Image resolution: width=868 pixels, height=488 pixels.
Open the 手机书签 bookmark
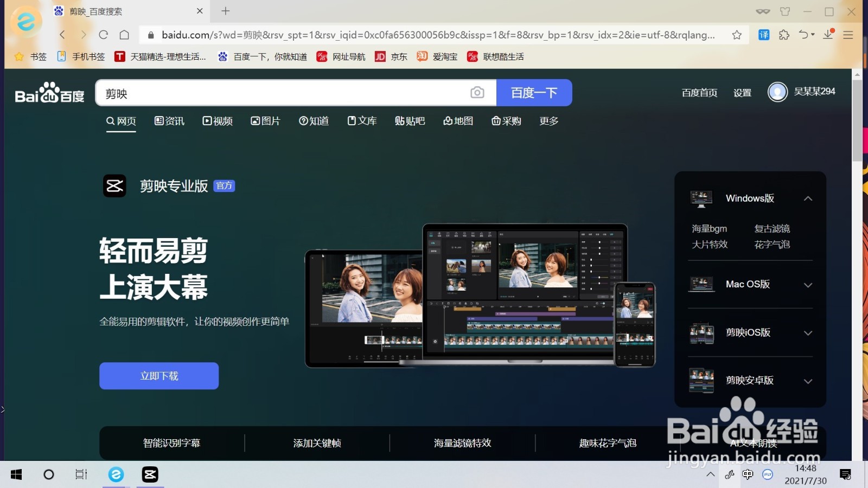click(81, 56)
